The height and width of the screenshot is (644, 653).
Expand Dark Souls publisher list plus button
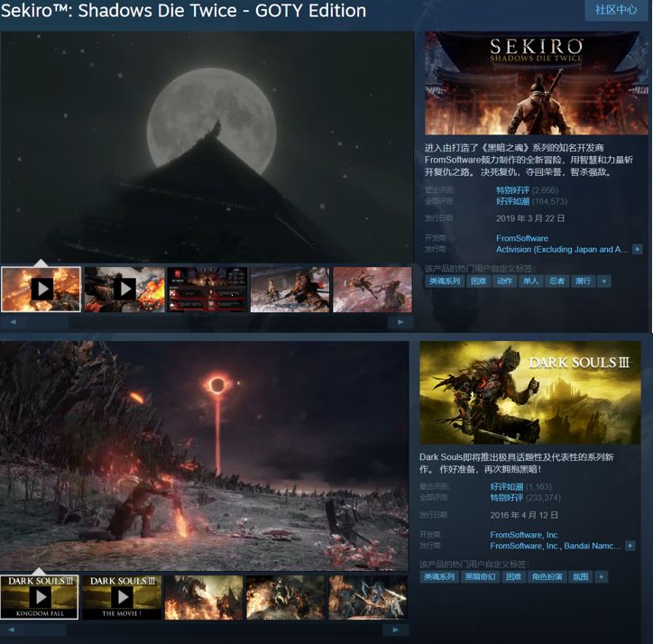(x=630, y=546)
